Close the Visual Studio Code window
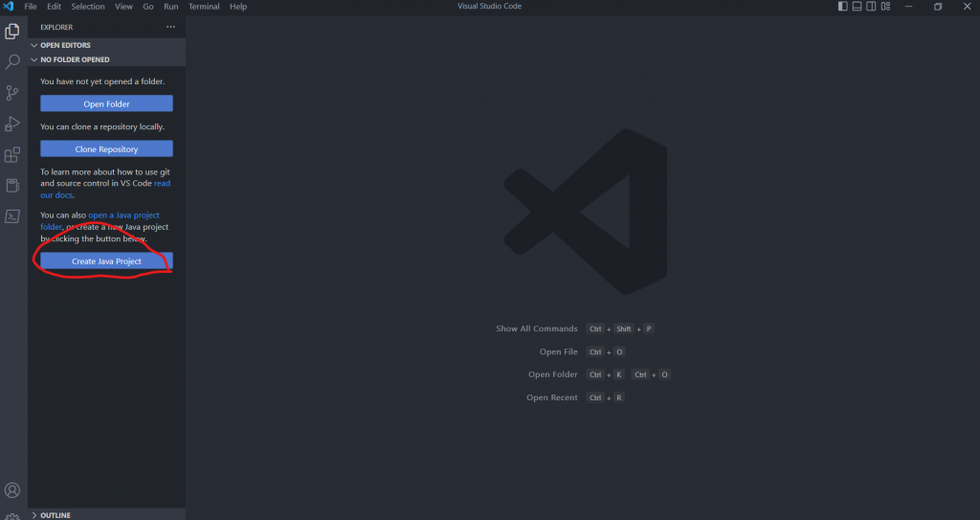980x520 pixels. click(x=967, y=7)
